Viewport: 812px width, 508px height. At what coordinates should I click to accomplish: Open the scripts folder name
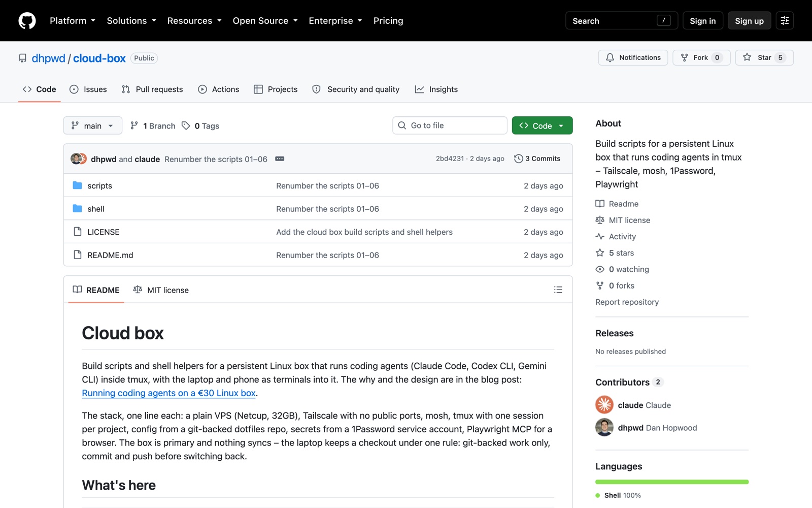tap(99, 186)
